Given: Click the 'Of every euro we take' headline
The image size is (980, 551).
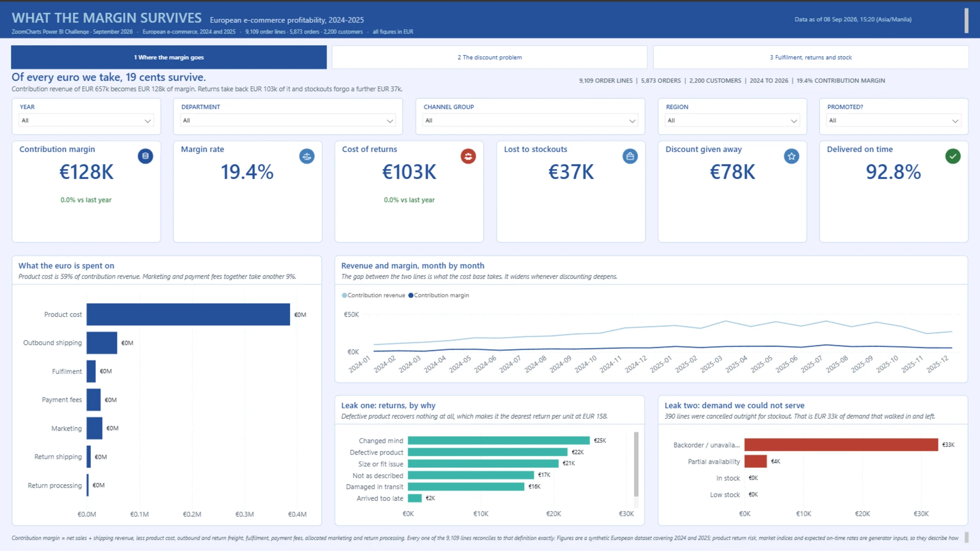Looking at the screenshot, I should pyautogui.click(x=109, y=77).
